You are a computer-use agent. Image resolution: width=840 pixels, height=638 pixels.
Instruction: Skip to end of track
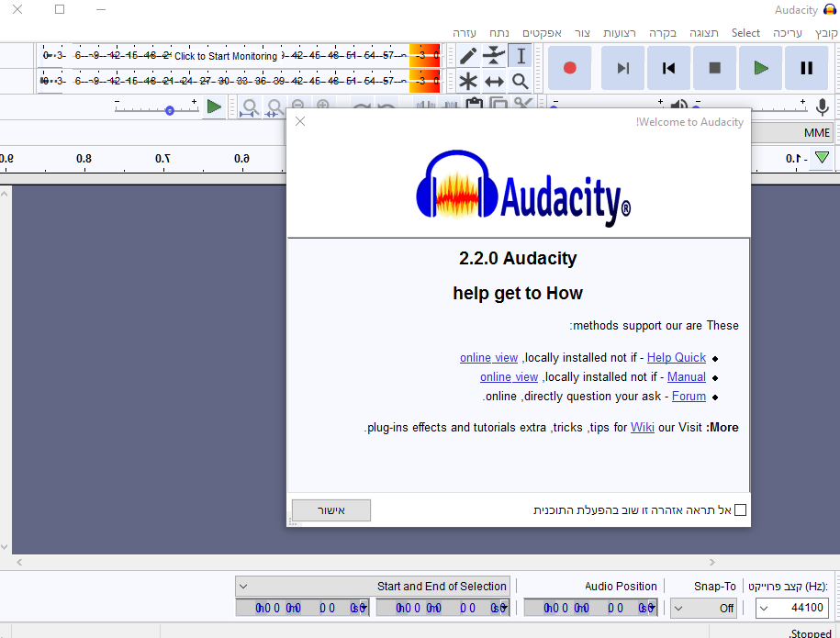tap(622, 68)
